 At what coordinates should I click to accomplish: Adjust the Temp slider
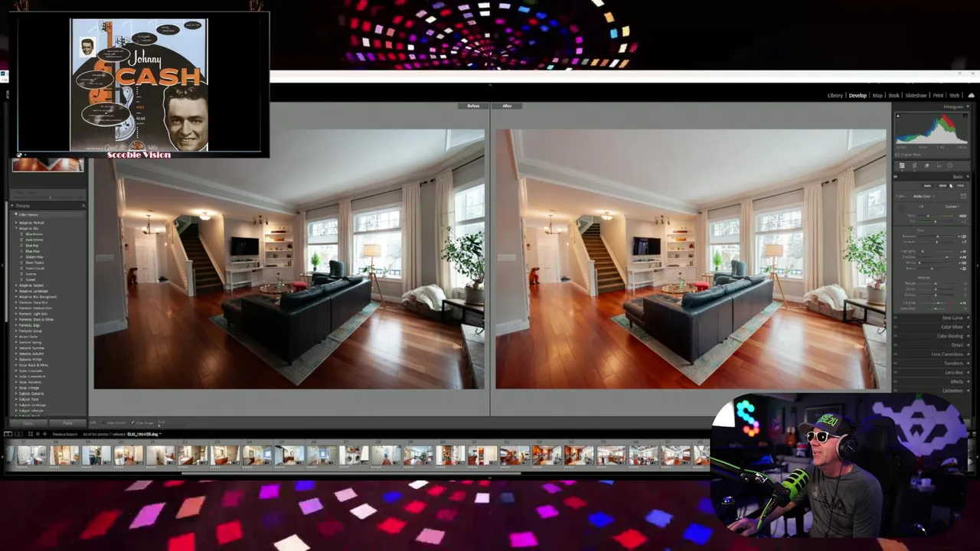pyautogui.click(x=936, y=216)
